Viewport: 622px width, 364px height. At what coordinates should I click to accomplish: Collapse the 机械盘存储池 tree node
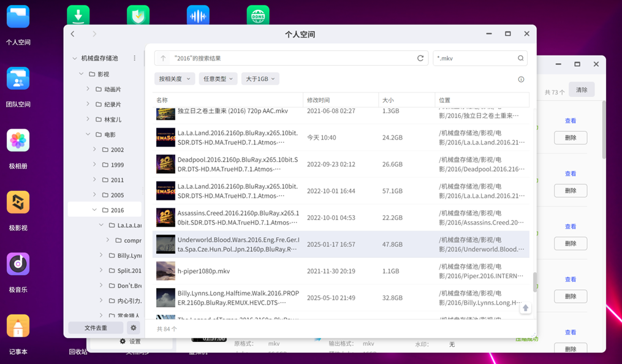click(x=75, y=58)
